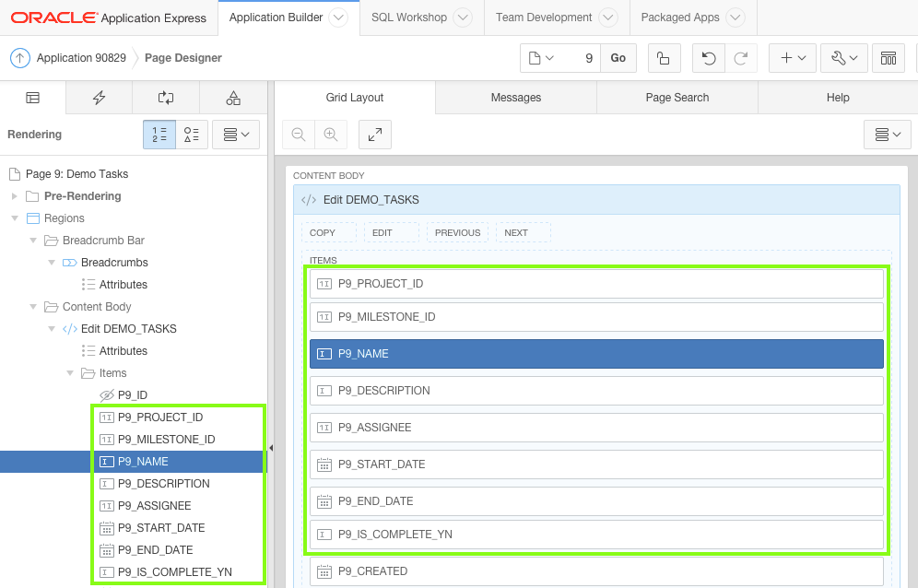The width and height of the screenshot is (918, 588).
Task: Collapse the Content Body tree node
Action: [x=33, y=307]
